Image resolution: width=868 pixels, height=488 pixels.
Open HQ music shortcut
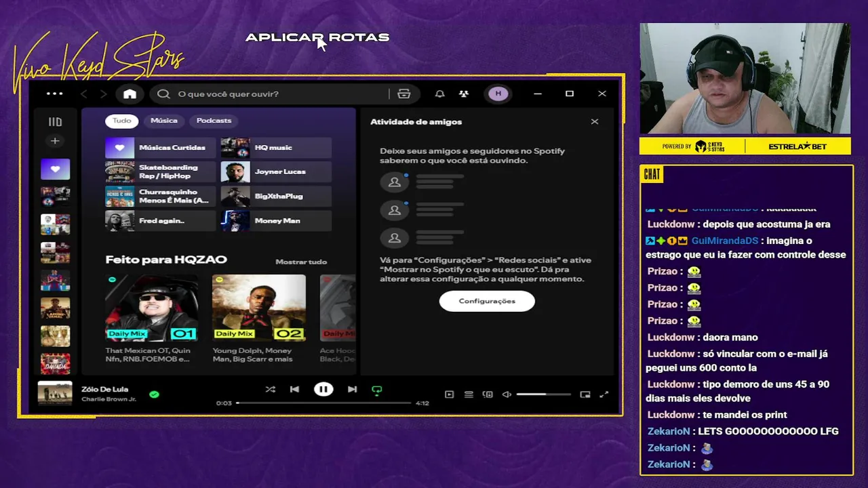coord(276,147)
